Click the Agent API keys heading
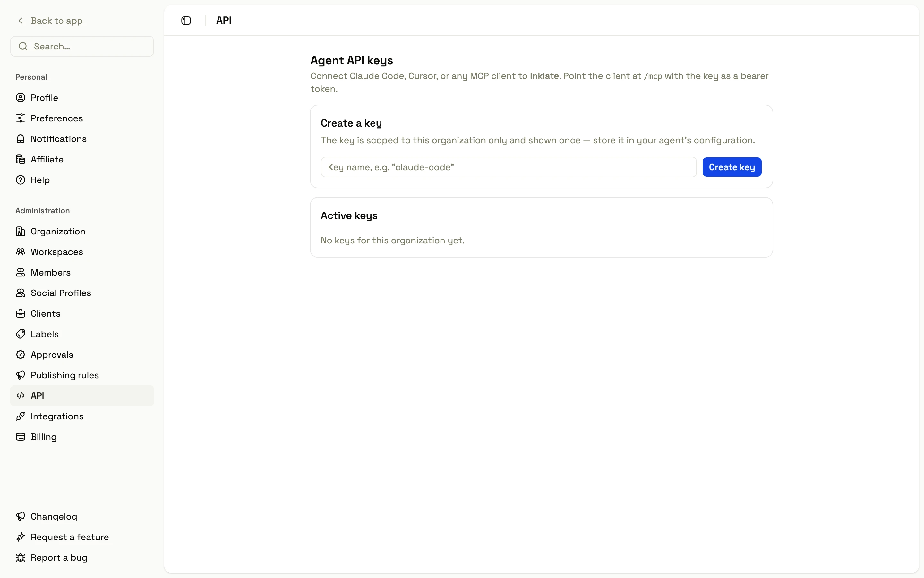This screenshot has width=924, height=578. (352, 60)
